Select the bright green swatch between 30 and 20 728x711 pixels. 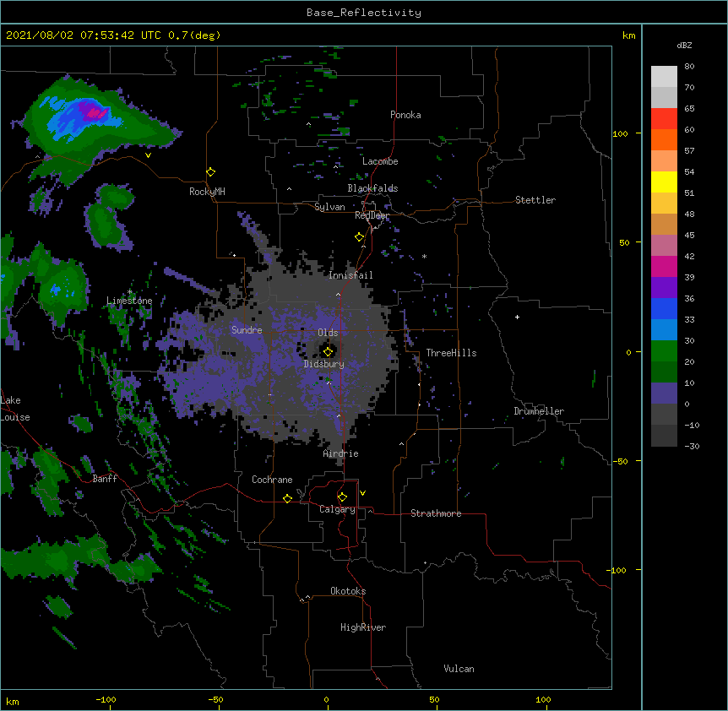(664, 351)
